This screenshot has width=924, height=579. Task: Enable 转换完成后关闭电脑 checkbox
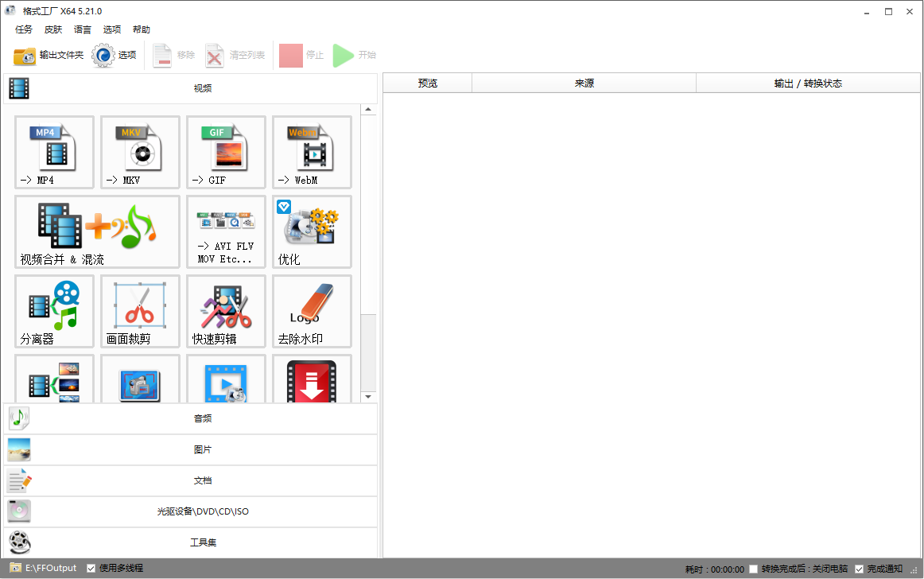[x=754, y=569]
